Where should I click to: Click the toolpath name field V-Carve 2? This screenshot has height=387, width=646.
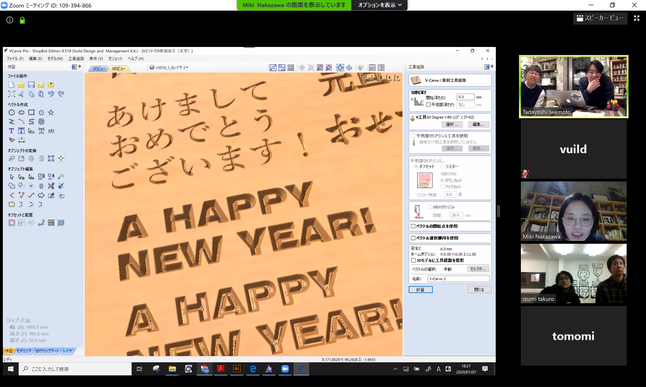coord(459,279)
